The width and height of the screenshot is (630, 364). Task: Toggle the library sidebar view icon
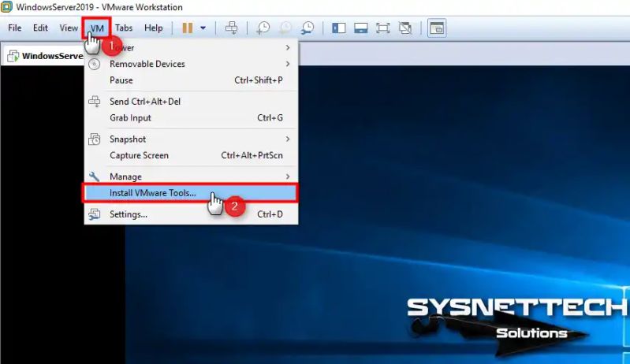pos(339,28)
